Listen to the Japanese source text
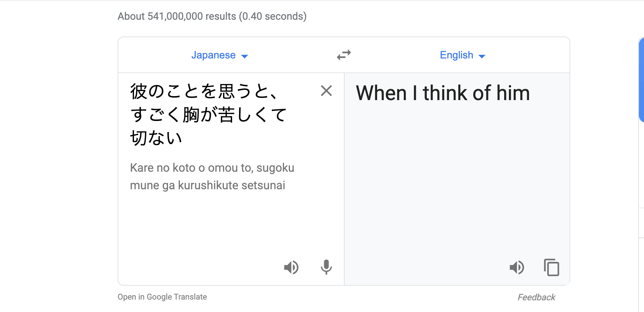The width and height of the screenshot is (644, 312). 291,267
